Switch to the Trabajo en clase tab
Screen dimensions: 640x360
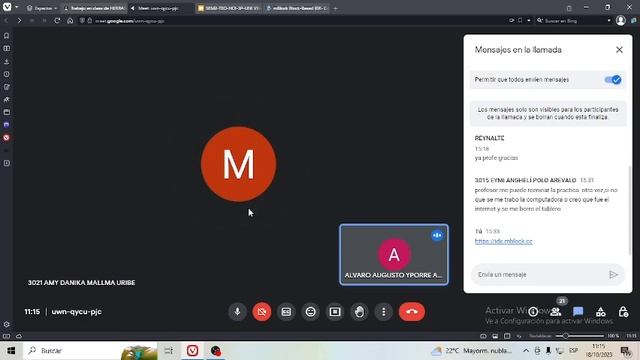94,8
